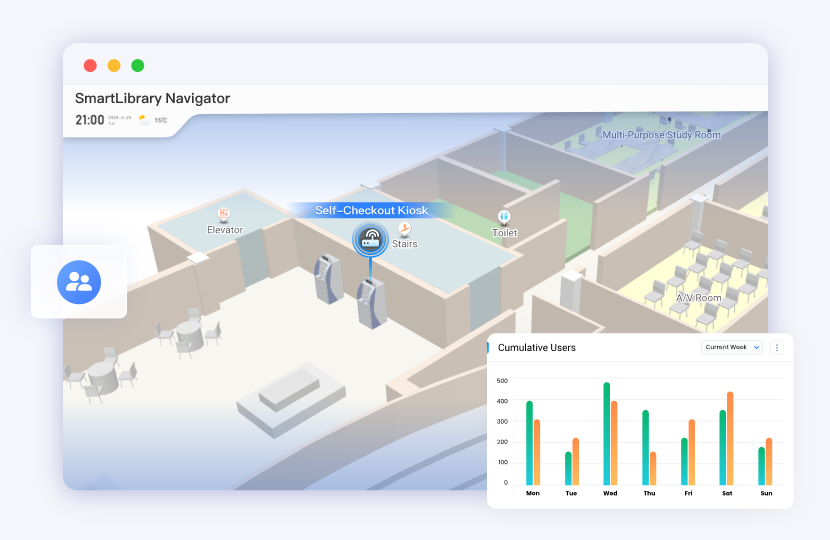Image resolution: width=830 pixels, height=540 pixels.
Task: Click the weather icon beside the temperature
Action: pos(144,120)
